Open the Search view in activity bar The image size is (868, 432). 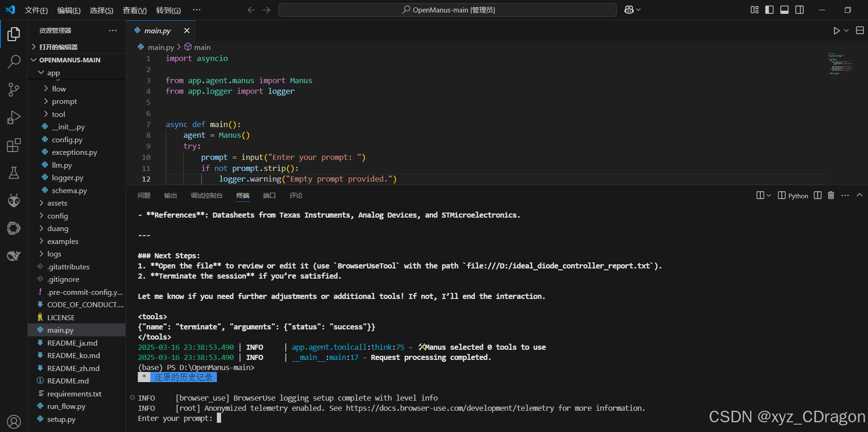click(x=14, y=61)
